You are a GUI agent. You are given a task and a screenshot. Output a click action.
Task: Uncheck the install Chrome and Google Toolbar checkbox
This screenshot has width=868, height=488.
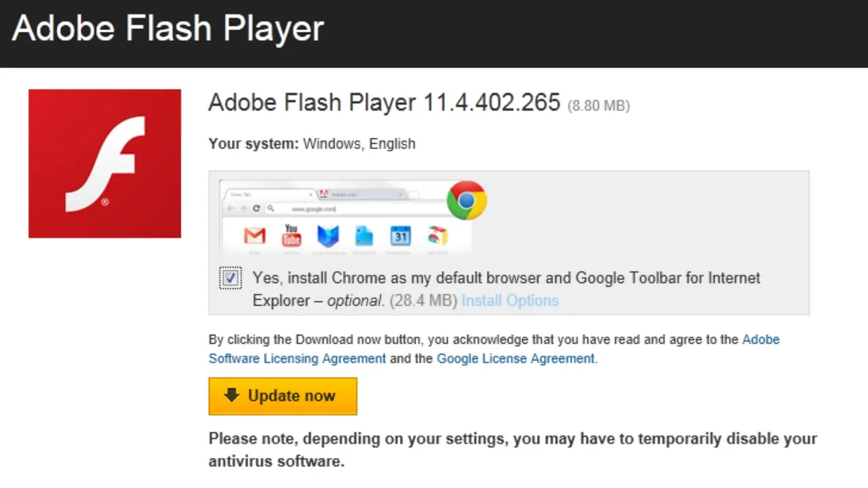[x=231, y=278]
